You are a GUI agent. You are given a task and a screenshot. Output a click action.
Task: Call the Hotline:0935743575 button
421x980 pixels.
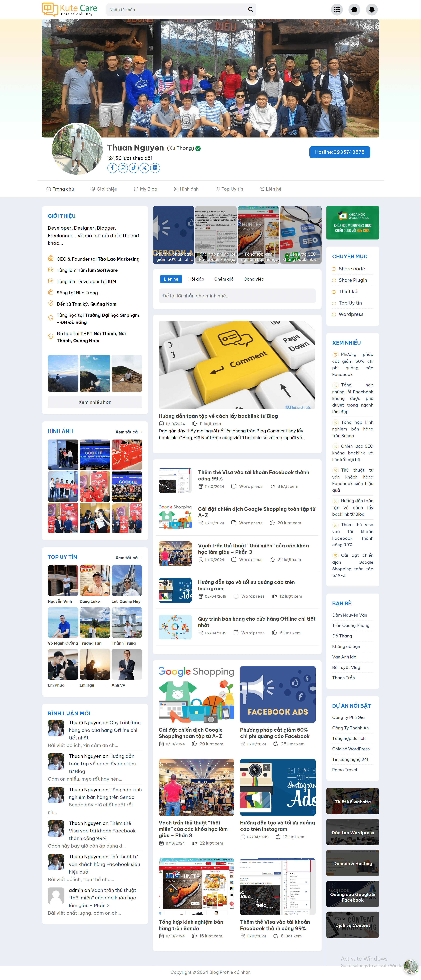point(340,152)
